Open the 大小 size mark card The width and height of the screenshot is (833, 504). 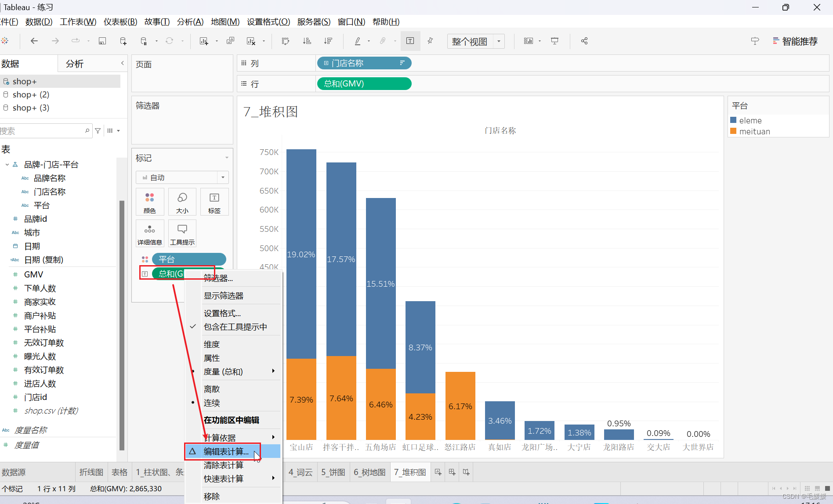pos(182,202)
